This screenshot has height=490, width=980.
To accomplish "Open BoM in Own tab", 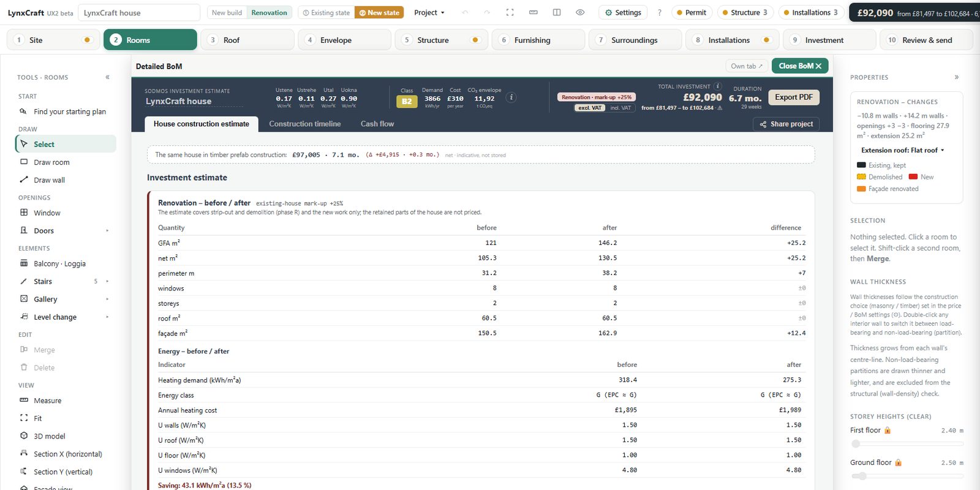I will coord(747,66).
